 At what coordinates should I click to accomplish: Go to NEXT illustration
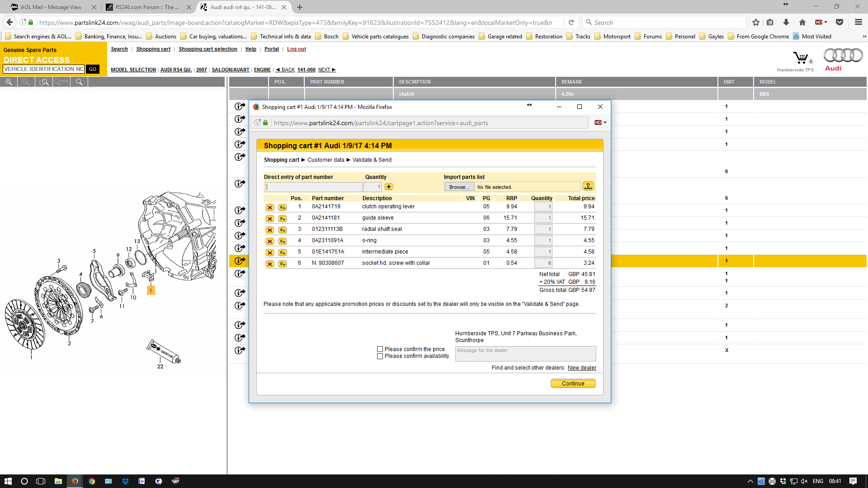coord(327,70)
